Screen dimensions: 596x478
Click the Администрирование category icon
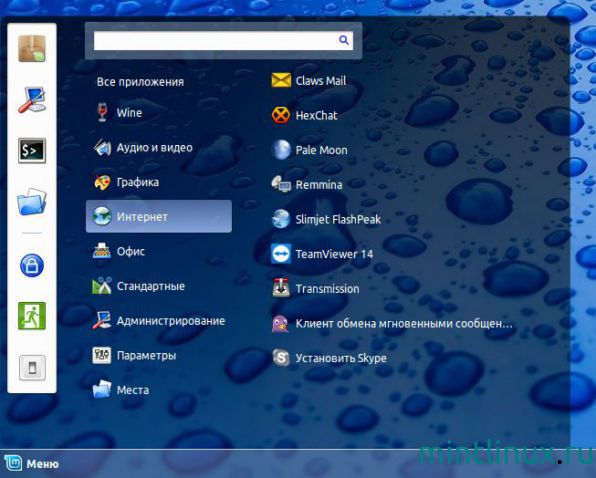coord(102,321)
